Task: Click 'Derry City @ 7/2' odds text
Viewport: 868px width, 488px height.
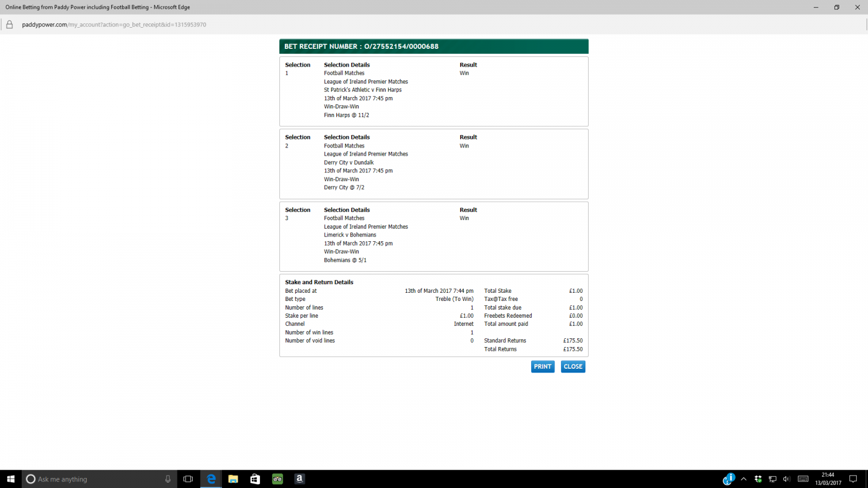Action: (x=344, y=188)
